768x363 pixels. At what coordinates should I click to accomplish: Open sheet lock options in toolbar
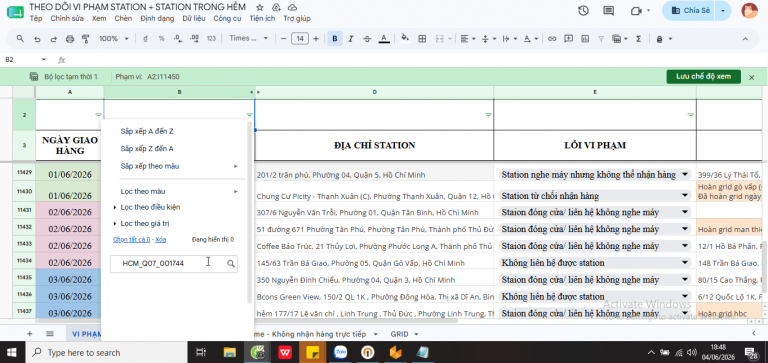pos(663,39)
